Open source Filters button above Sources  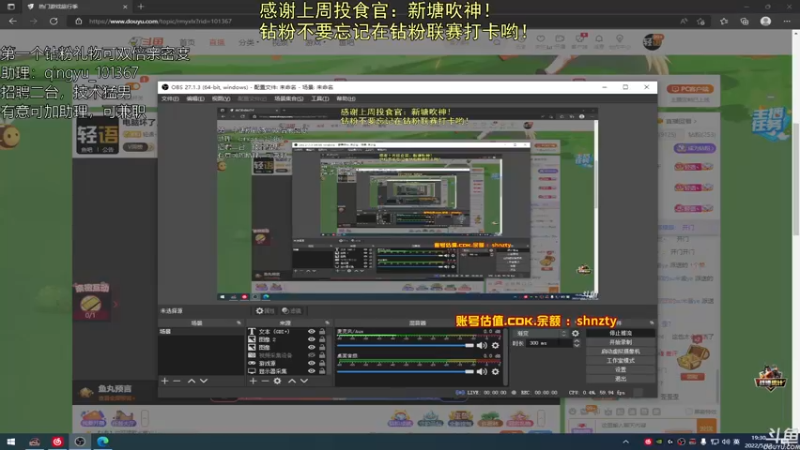[291, 311]
